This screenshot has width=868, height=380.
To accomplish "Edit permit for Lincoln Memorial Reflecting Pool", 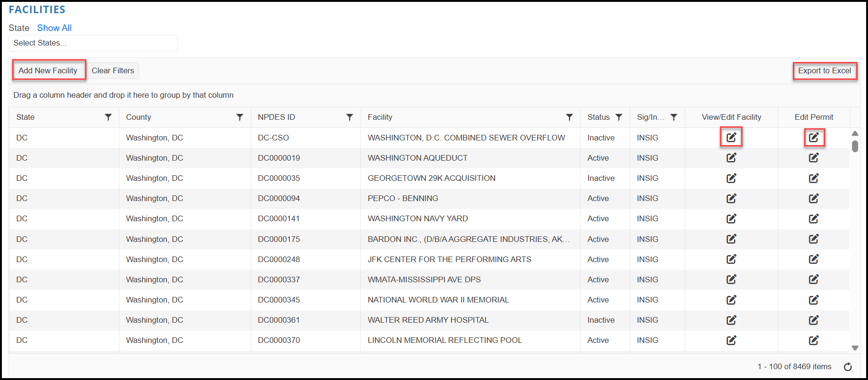I will [814, 340].
